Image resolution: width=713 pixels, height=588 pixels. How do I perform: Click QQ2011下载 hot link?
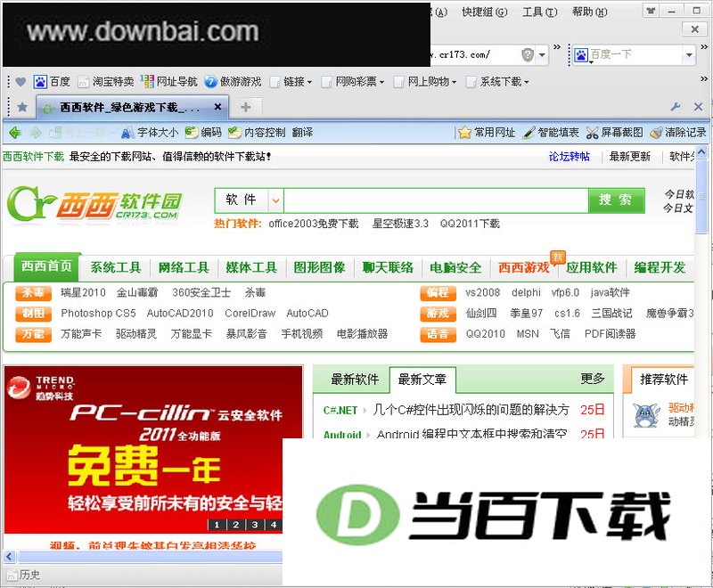point(470,224)
